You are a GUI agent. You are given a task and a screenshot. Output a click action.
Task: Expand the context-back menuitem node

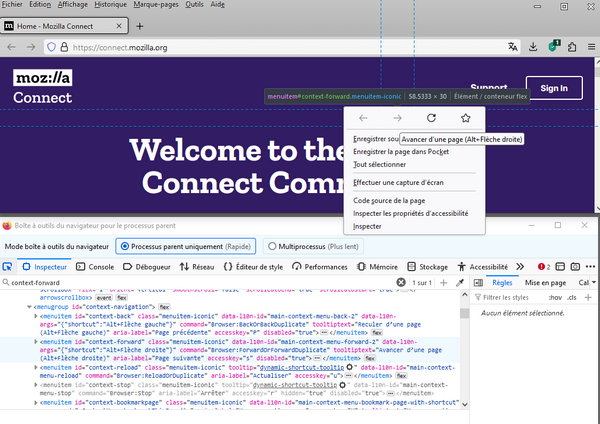pos(36,316)
